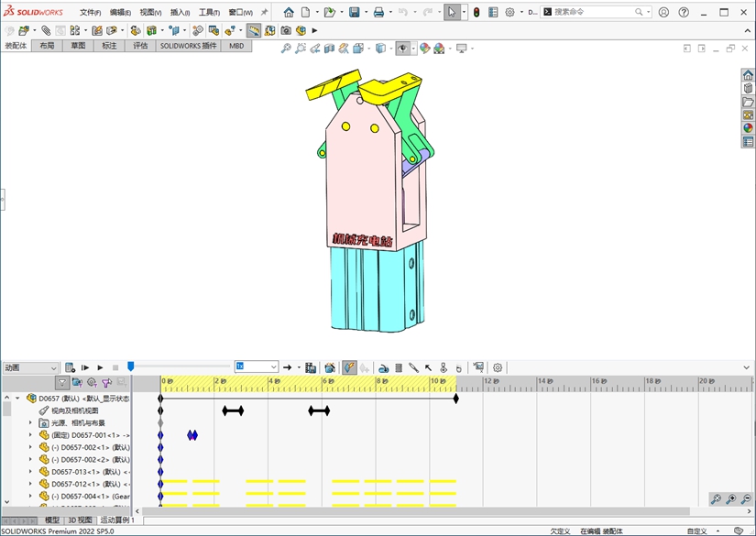Image resolution: width=756 pixels, height=536 pixels.
Task: Click the timeline filter funnel icon
Action: pyautogui.click(x=62, y=383)
